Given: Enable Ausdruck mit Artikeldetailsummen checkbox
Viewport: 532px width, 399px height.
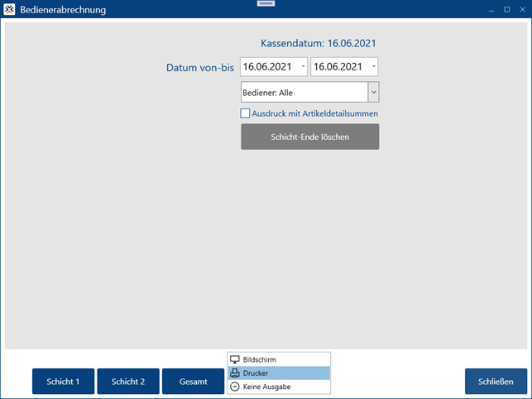Looking at the screenshot, I should point(245,113).
